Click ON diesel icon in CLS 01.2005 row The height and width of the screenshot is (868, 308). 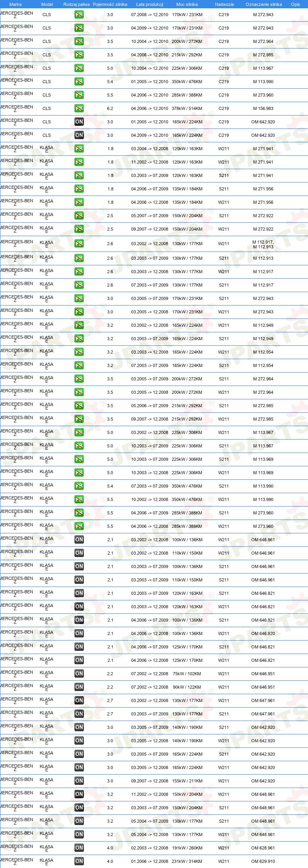79,122
